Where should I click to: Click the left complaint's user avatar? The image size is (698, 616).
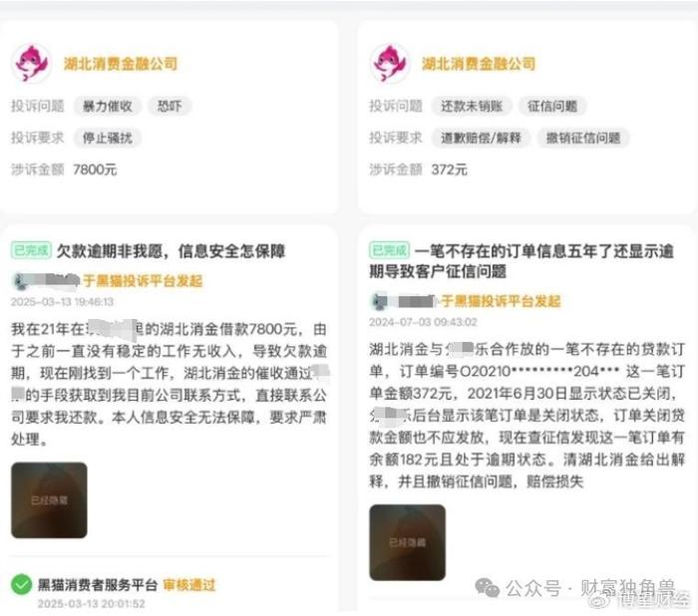(x=19, y=281)
